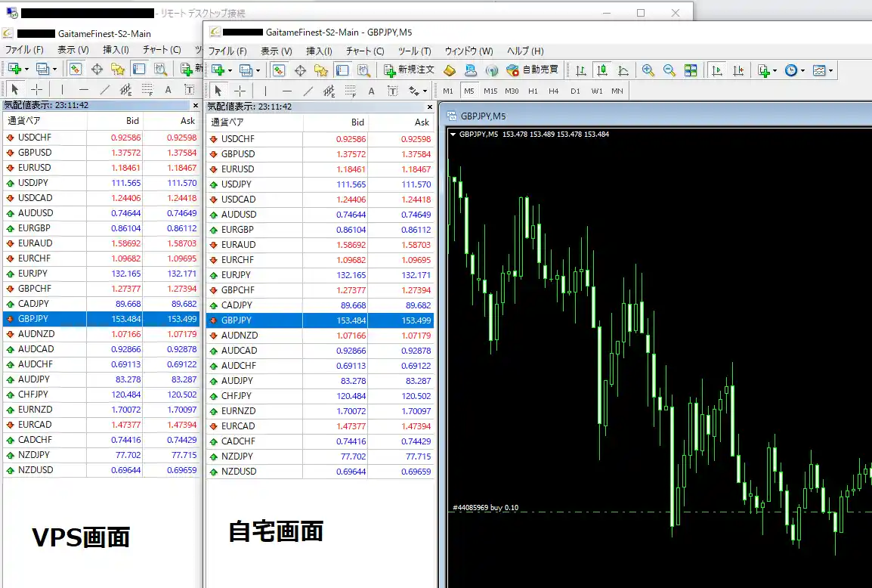872x588 pixels.
Task: Toggle chart auto scroll button
Action: click(x=717, y=70)
